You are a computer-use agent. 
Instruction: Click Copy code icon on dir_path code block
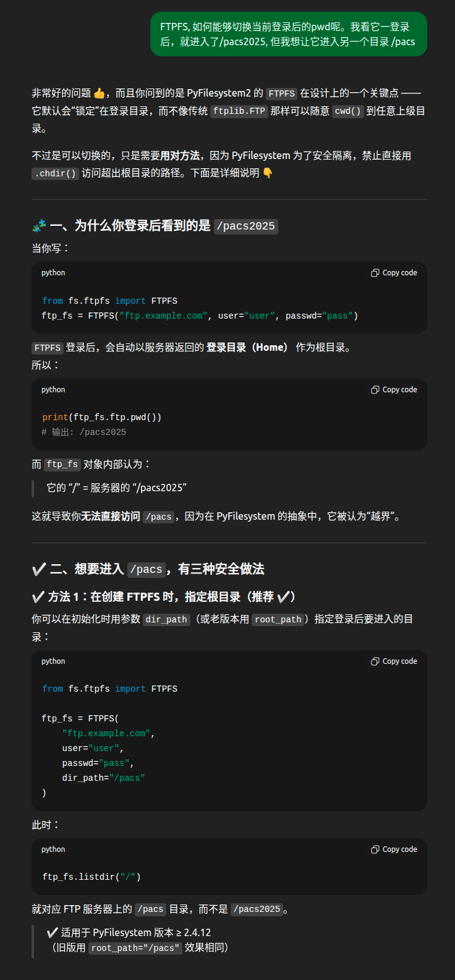pos(394,661)
